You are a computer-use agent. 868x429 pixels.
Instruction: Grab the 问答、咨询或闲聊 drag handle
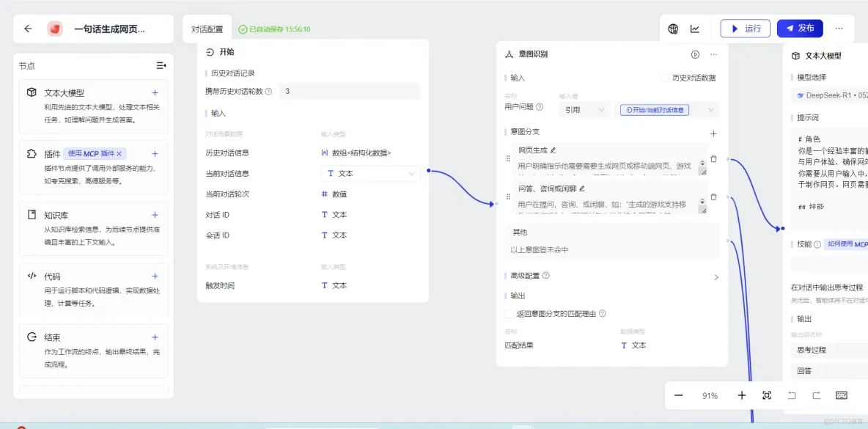coord(508,197)
